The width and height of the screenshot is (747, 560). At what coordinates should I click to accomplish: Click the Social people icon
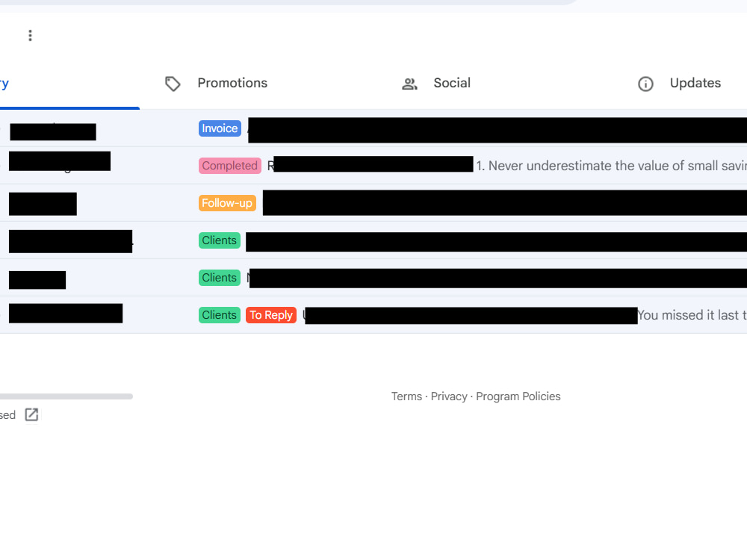click(409, 84)
